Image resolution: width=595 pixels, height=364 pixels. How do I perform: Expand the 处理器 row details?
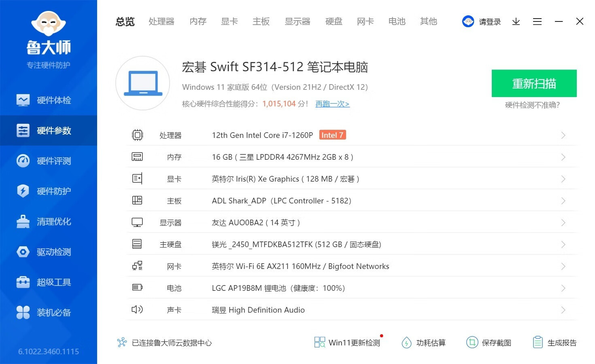(x=563, y=135)
